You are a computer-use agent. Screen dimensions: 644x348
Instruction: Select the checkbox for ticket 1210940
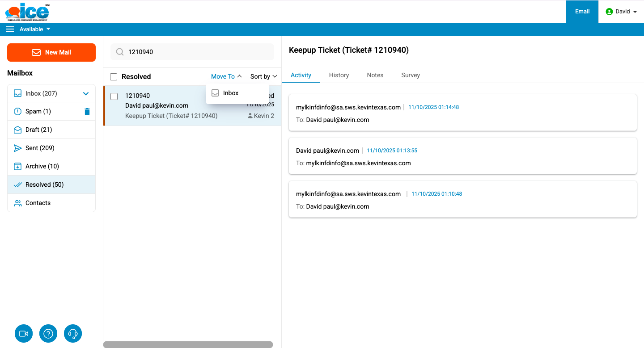coord(114,96)
